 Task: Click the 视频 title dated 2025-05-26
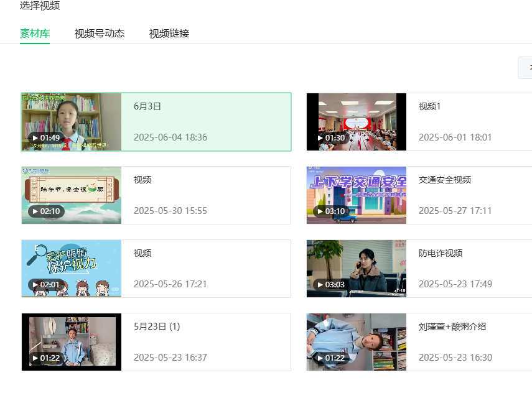142,253
